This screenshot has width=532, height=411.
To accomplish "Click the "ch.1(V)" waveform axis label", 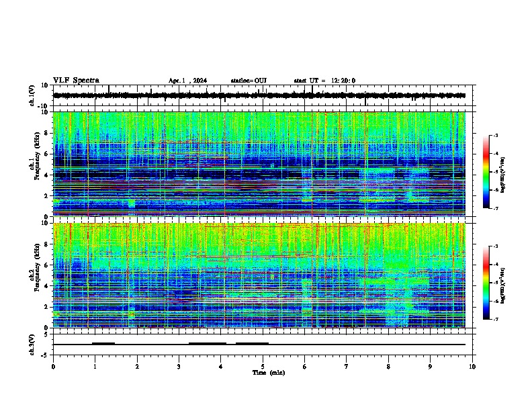I will 32,95.
